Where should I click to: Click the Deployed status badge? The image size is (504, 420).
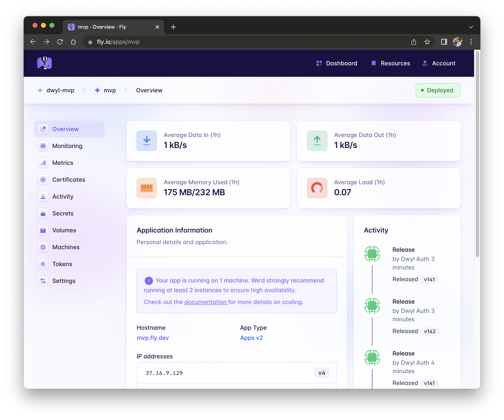[x=438, y=90]
